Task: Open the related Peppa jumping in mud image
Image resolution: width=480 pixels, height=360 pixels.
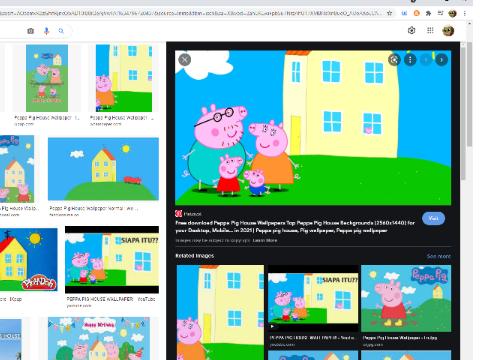Action: (406, 298)
